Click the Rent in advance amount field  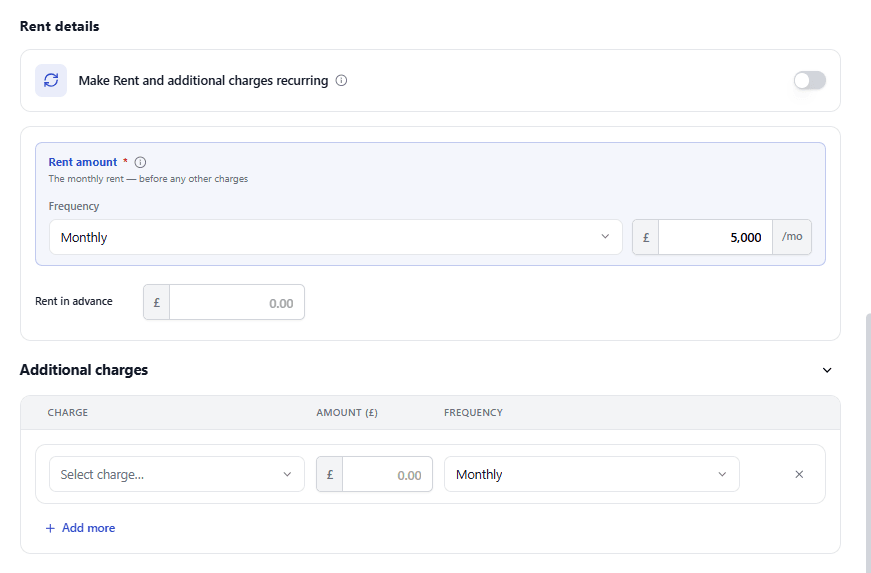point(237,303)
